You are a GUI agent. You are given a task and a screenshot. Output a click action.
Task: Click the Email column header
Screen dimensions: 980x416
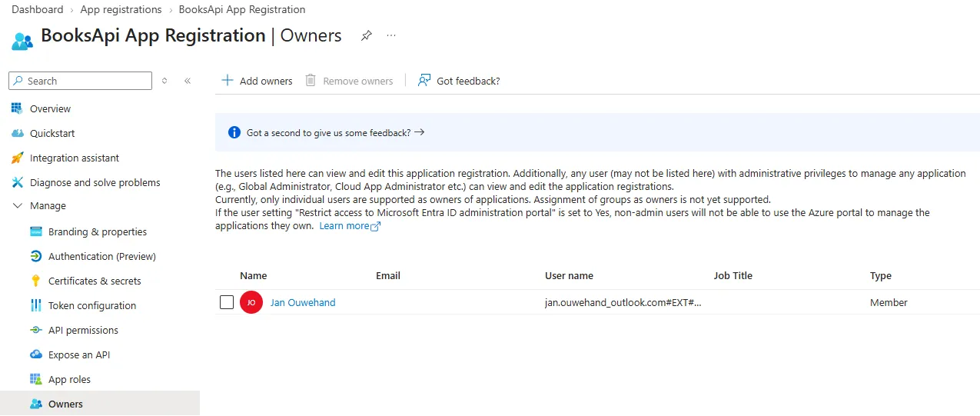(x=388, y=275)
